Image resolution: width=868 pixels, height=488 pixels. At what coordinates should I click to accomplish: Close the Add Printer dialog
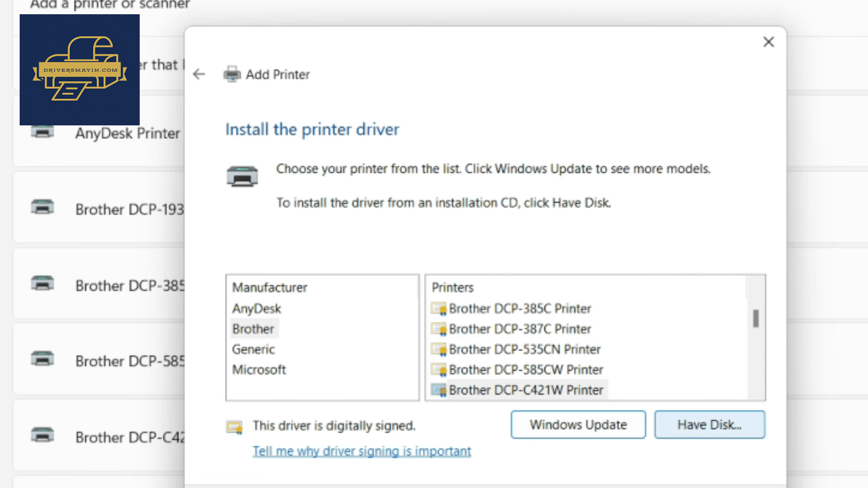(768, 42)
